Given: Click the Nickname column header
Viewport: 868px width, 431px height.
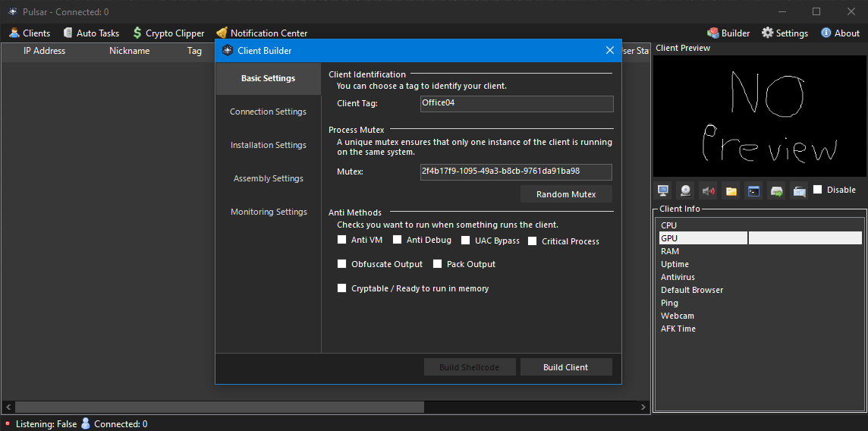Looking at the screenshot, I should coord(130,51).
